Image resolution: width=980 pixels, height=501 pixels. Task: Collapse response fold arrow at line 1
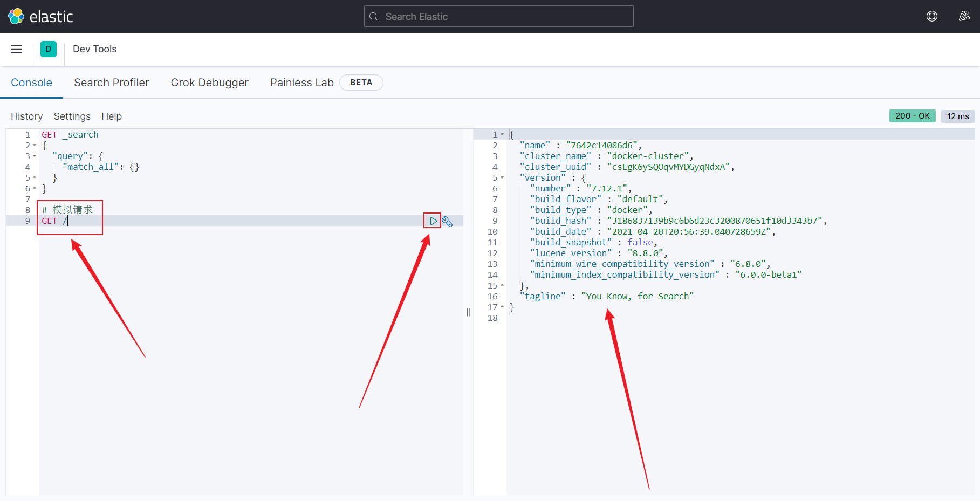pos(502,134)
